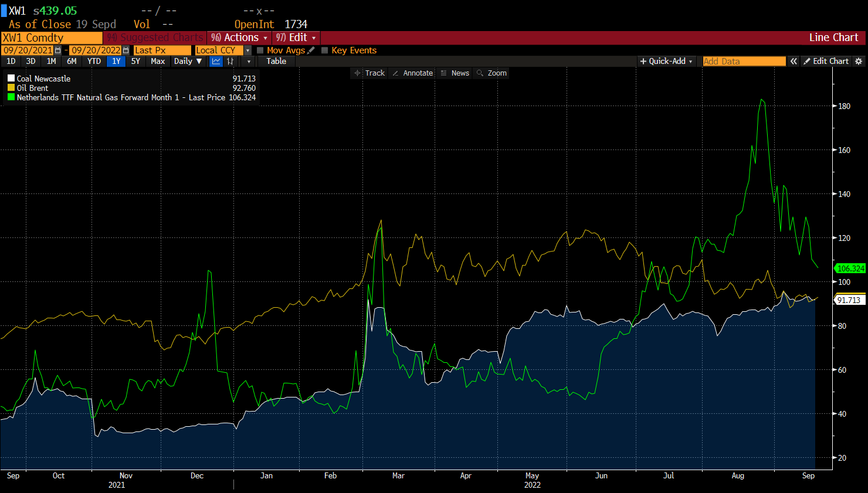Expand the Quick-Add dropdown
The height and width of the screenshot is (493, 868).
coord(666,61)
